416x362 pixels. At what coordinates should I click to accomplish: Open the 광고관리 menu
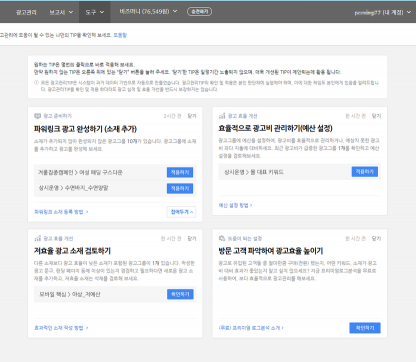tap(26, 12)
